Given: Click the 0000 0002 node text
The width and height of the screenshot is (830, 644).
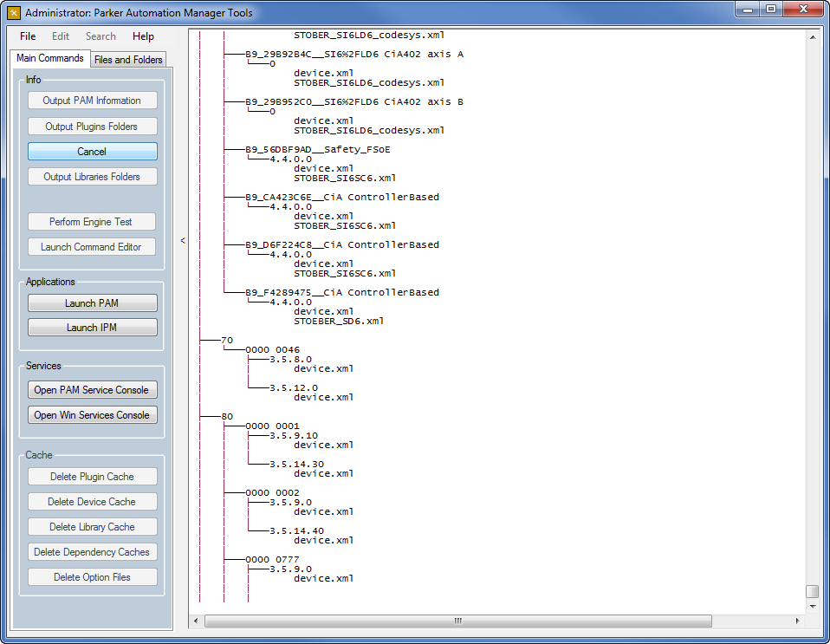Looking at the screenshot, I should coord(272,492).
